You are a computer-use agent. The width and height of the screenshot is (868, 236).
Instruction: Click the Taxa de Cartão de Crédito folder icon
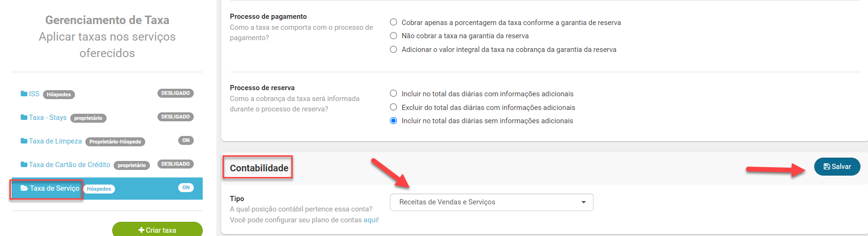[x=24, y=165]
